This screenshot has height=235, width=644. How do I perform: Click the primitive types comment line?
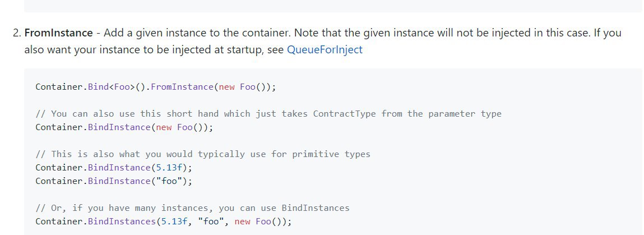pyautogui.click(x=203, y=154)
